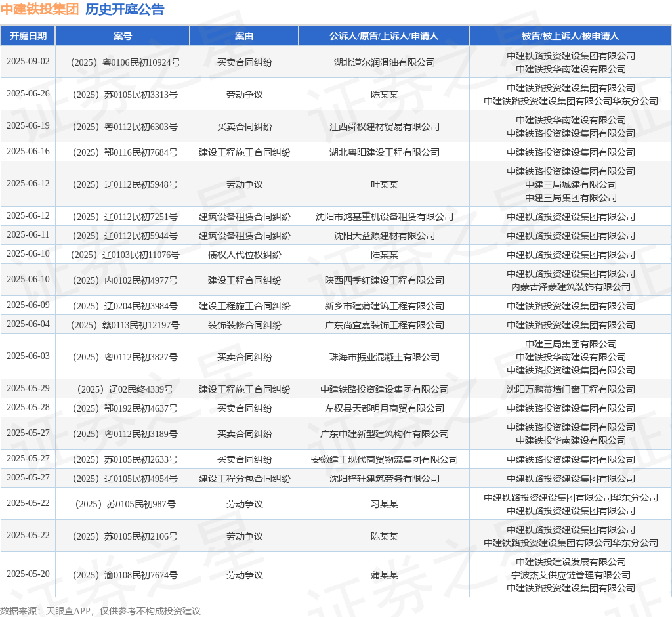The width and height of the screenshot is (672, 617).
Task: Open defendant 沈阳万鹏幕墙门窗工程有限公司
Action: [x=570, y=389]
